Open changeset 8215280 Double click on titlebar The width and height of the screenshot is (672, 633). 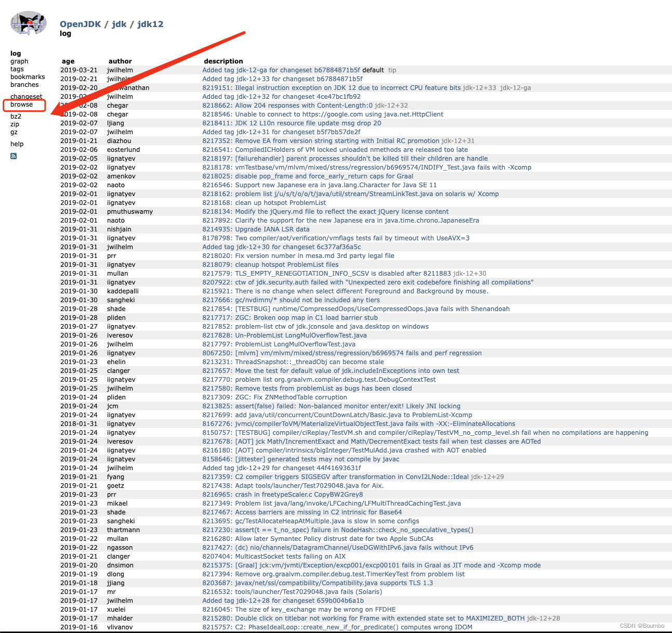point(363,618)
